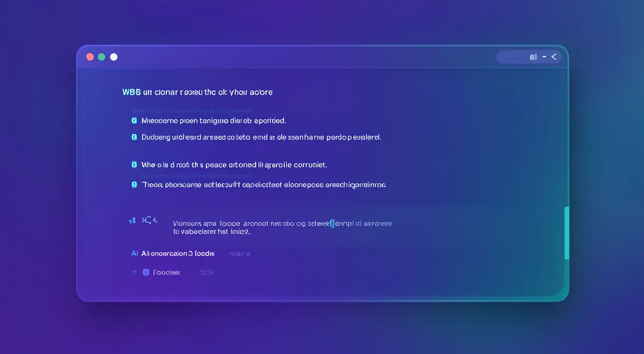Select the blue circle beside 'Fooolee'
The image size is (644, 354).
tap(146, 272)
